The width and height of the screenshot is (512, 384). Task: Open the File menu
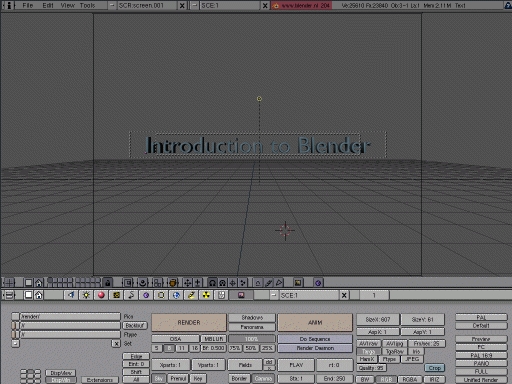pyautogui.click(x=28, y=5)
